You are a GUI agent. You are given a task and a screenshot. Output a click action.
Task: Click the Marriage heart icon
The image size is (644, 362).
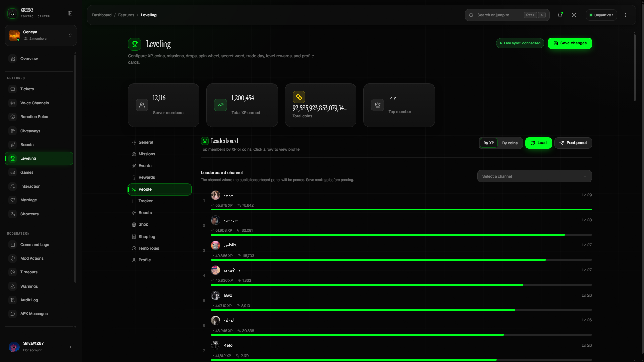[x=13, y=200]
